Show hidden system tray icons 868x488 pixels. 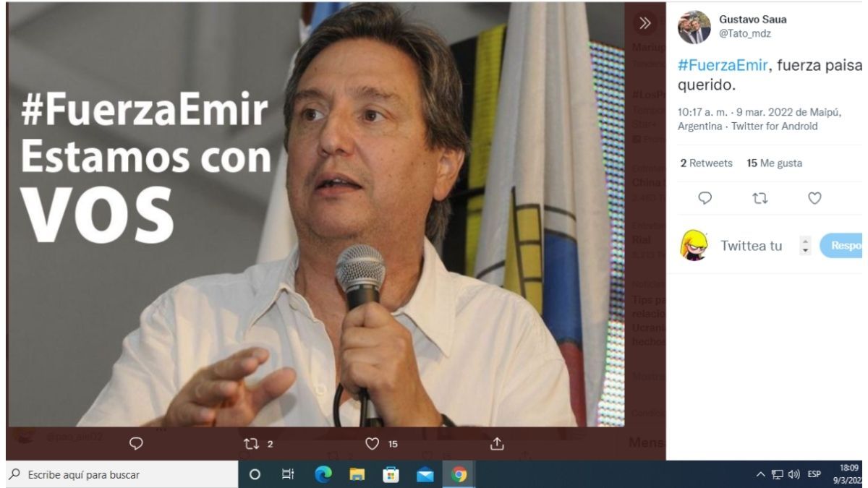[760, 475]
